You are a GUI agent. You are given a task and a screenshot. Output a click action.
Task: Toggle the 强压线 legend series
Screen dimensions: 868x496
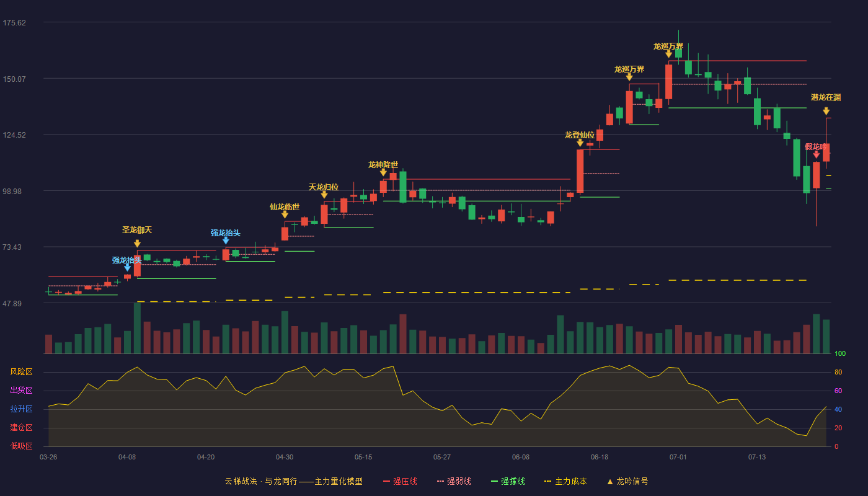400,481
